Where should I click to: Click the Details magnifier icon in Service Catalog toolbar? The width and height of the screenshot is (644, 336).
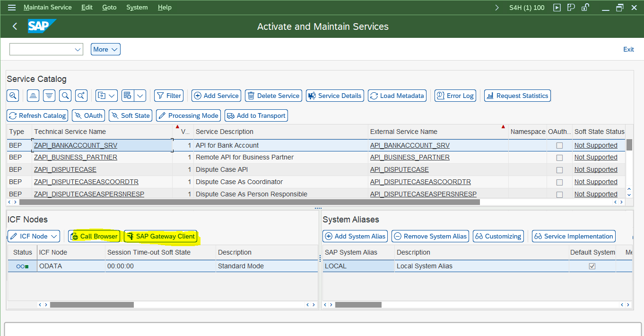[13, 96]
